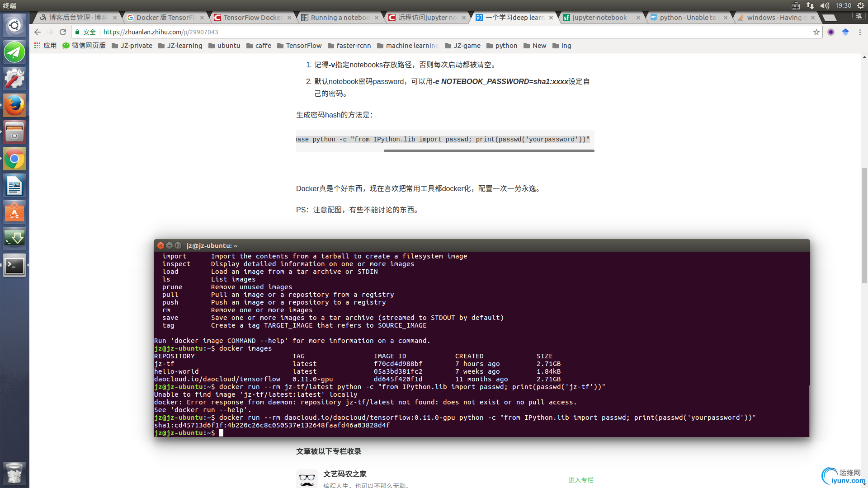Viewport: 868px width, 488px height.
Task: Launch the Telegram paper-plane dock icon
Action: 14,52
